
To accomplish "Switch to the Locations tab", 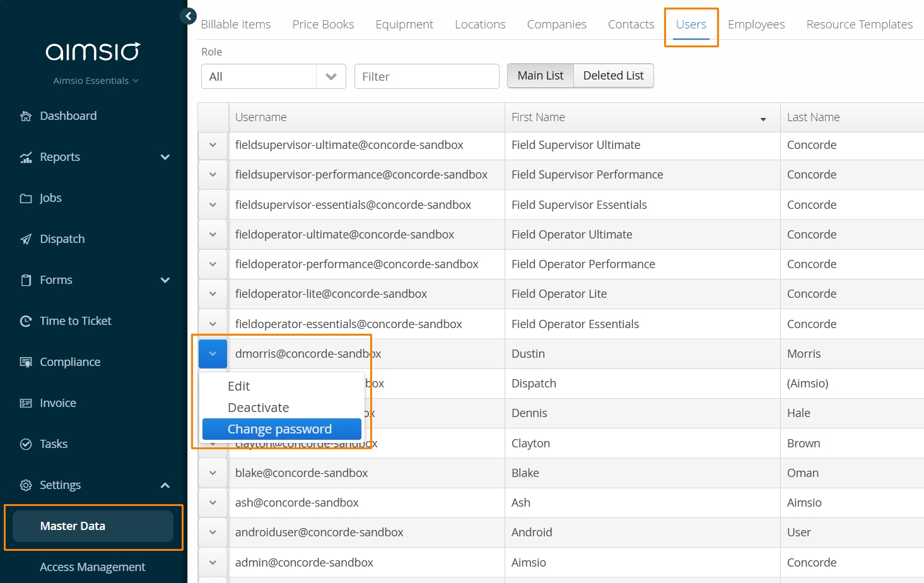I will coord(480,24).
